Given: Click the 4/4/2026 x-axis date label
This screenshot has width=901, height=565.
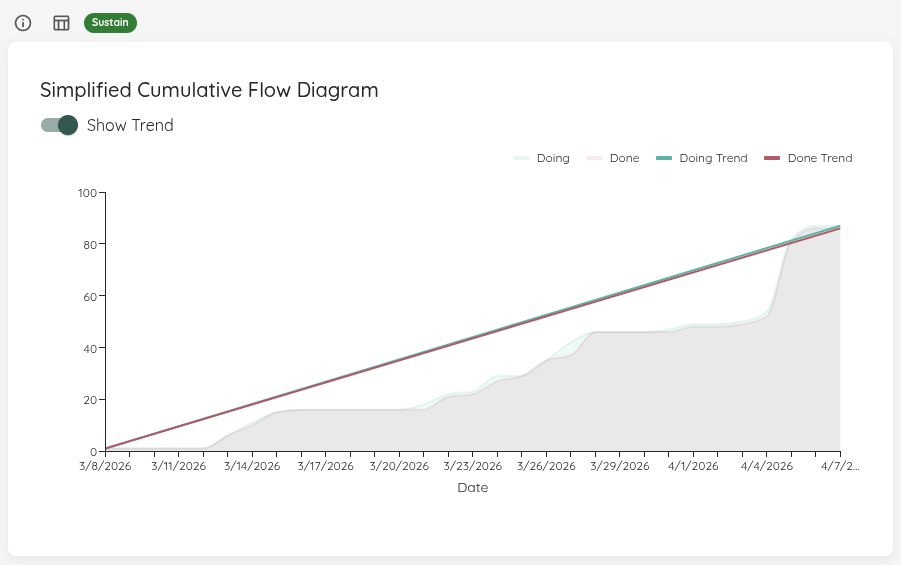Looking at the screenshot, I should click(767, 466).
